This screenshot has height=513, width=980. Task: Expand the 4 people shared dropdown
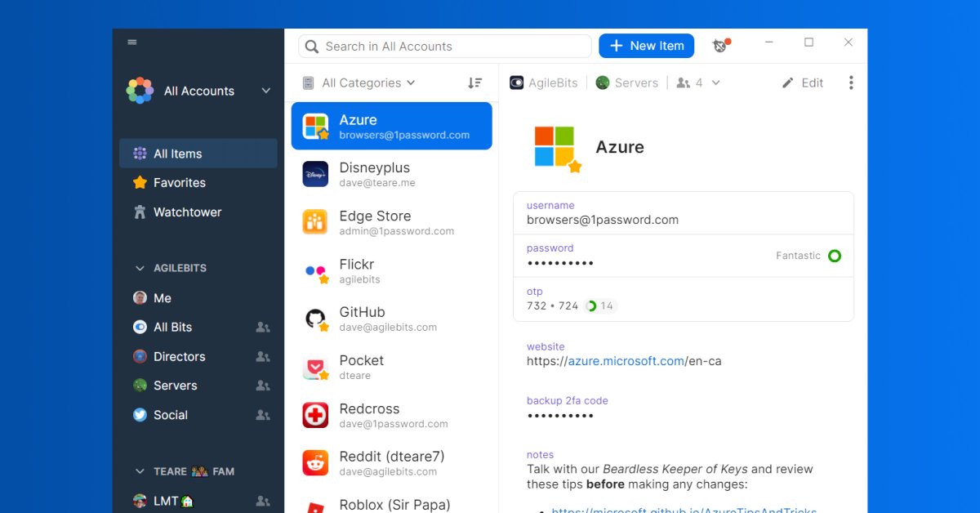pos(698,83)
